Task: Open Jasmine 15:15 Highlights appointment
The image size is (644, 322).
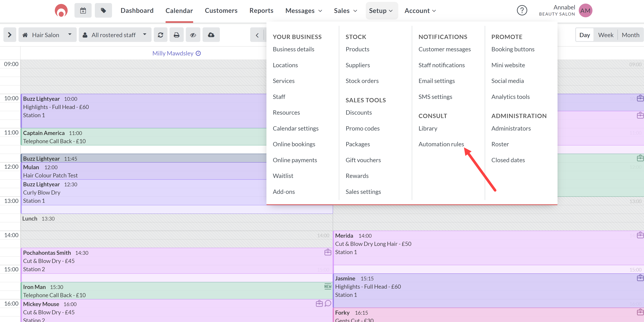Action: (489, 291)
